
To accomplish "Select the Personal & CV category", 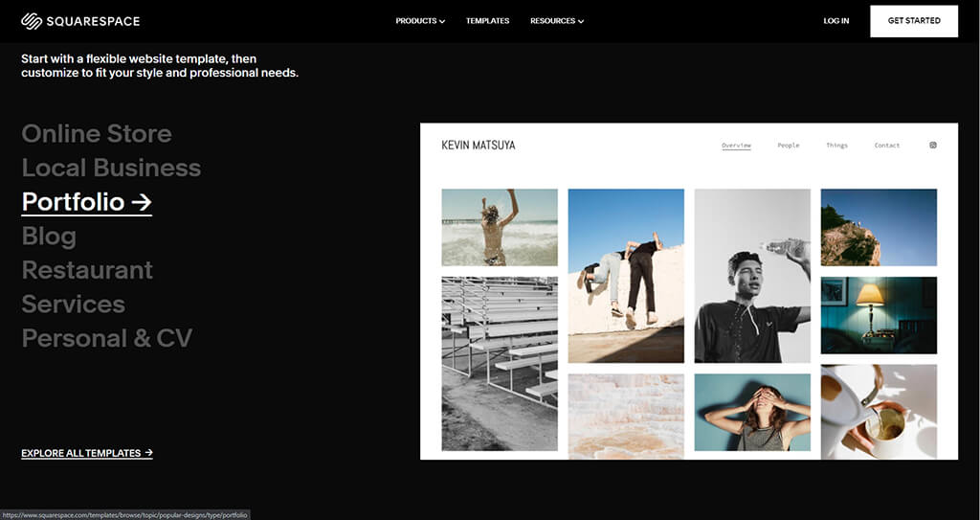I will [107, 338].
